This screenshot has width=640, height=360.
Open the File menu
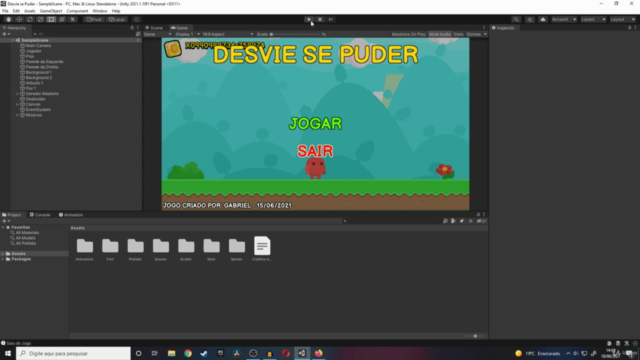(5, 11)
